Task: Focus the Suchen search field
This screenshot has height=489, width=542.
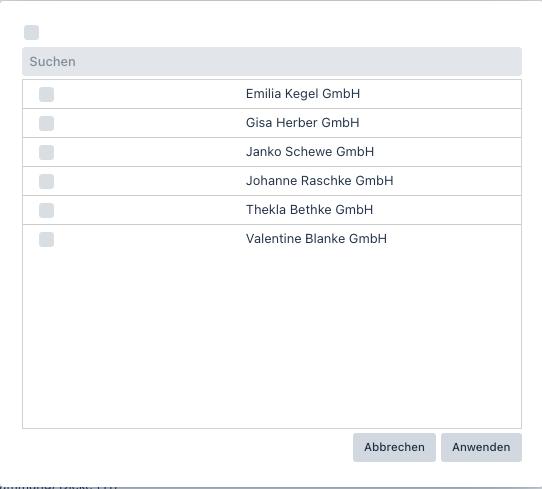Action: click(x=272, y=62)
